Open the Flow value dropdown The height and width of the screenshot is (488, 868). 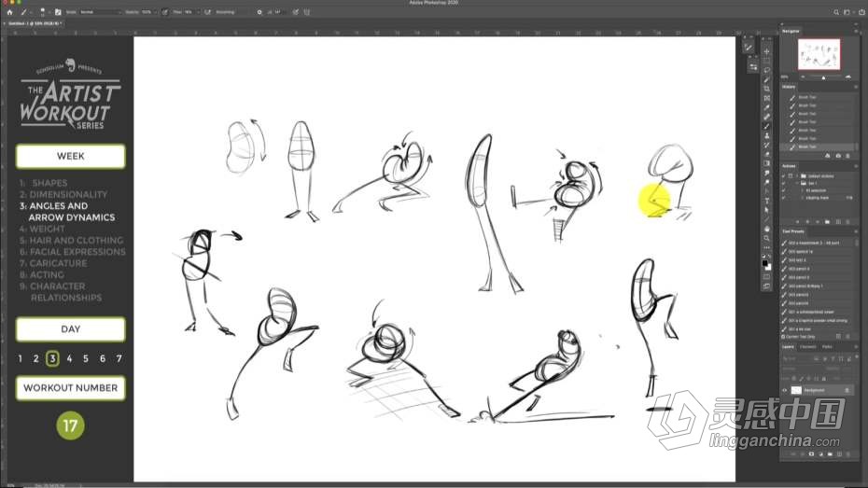pyautogui.click(x=198, y=12)
